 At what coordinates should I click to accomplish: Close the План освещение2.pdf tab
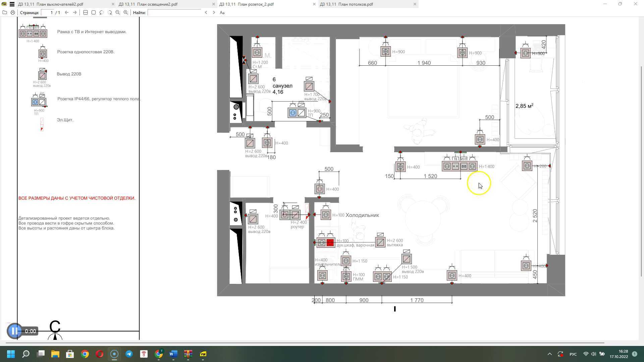[214, 4]
